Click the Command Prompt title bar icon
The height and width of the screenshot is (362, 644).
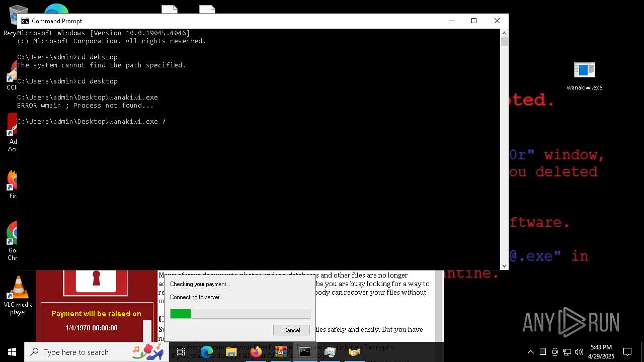click(x=25, y=21)
